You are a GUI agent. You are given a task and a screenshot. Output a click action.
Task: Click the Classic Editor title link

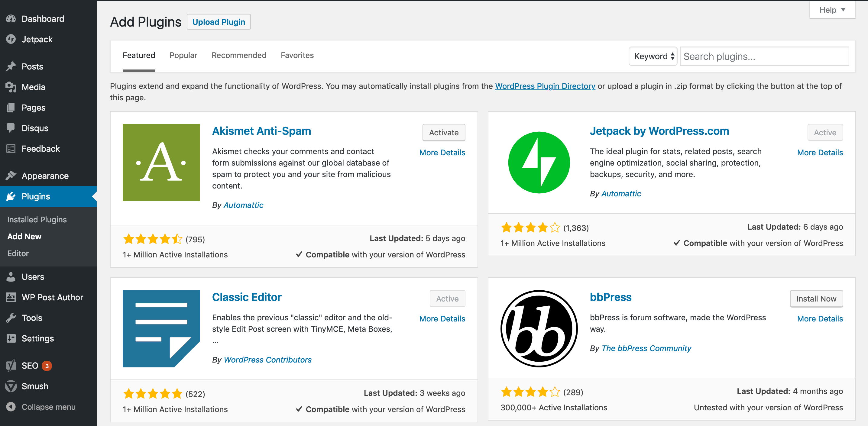(x=247, y=297)
